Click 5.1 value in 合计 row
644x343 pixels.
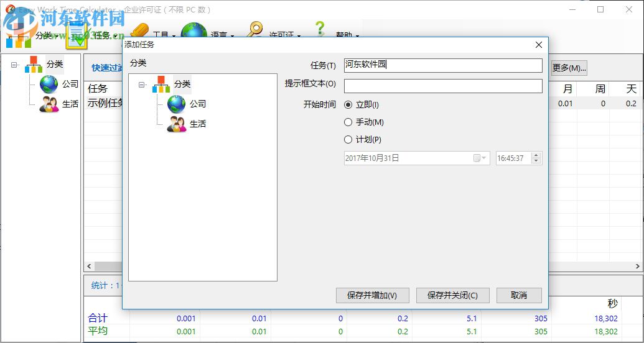[x=472, y=319]
